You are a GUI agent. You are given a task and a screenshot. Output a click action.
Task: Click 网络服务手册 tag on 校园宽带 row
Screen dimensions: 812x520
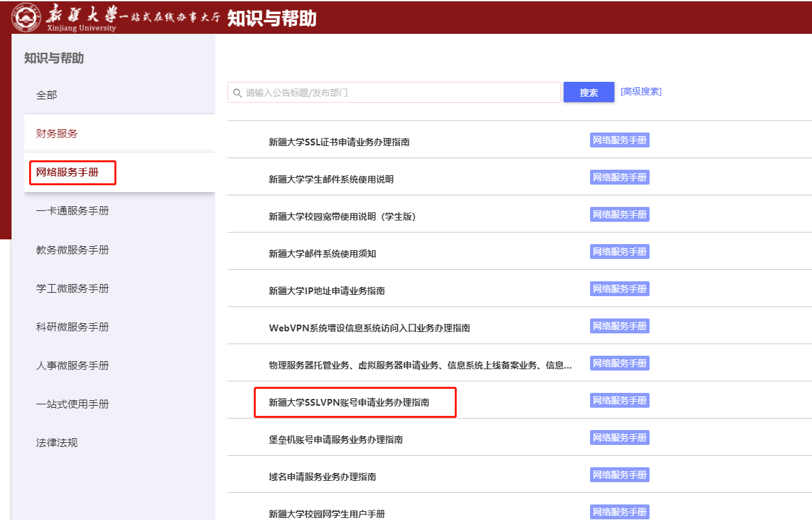tap(620, 214)
